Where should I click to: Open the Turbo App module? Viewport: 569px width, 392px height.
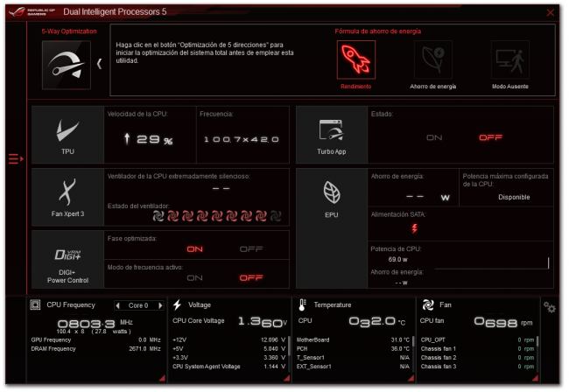click(x=331, y=135)
